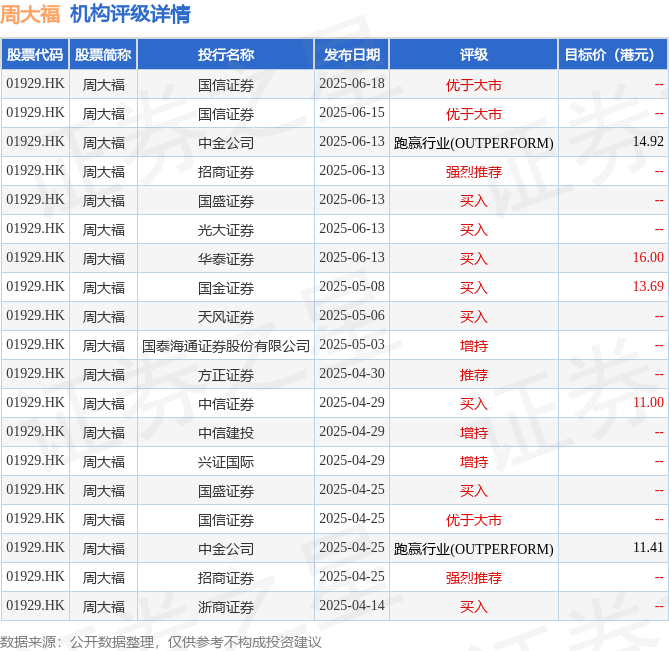Click the 股票简称 column header
Screen dimensions: 669x651
click(x=103, y=55)
